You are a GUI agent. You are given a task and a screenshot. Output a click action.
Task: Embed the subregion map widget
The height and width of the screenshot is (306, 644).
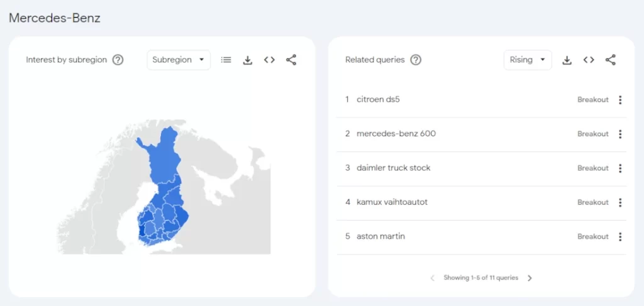pyautogui.click(x=269, y=60)
